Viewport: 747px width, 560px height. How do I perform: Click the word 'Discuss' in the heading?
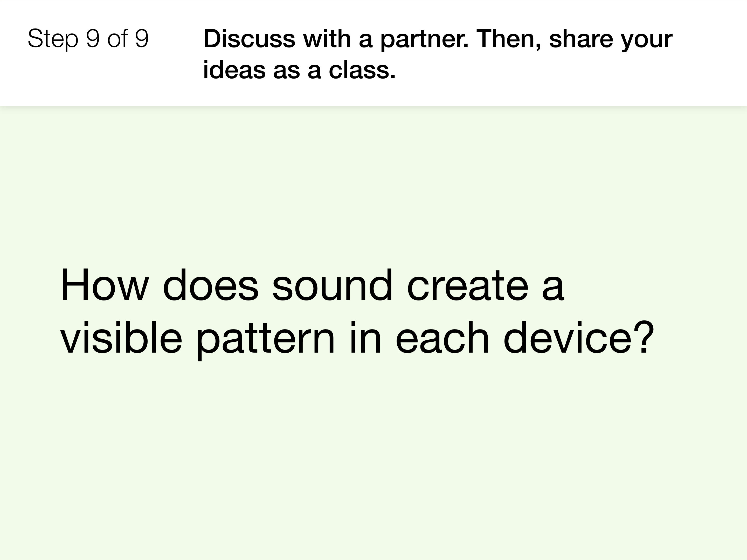tap(249, 39)
